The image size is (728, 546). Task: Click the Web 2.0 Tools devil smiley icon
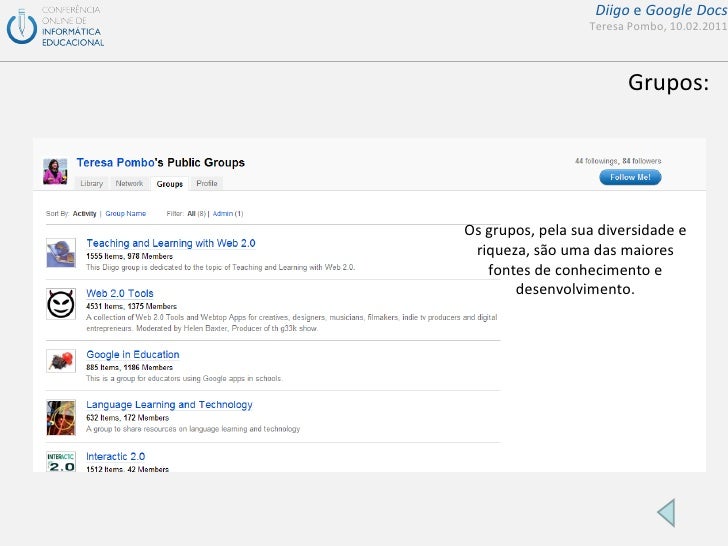(x=61, y=304)
